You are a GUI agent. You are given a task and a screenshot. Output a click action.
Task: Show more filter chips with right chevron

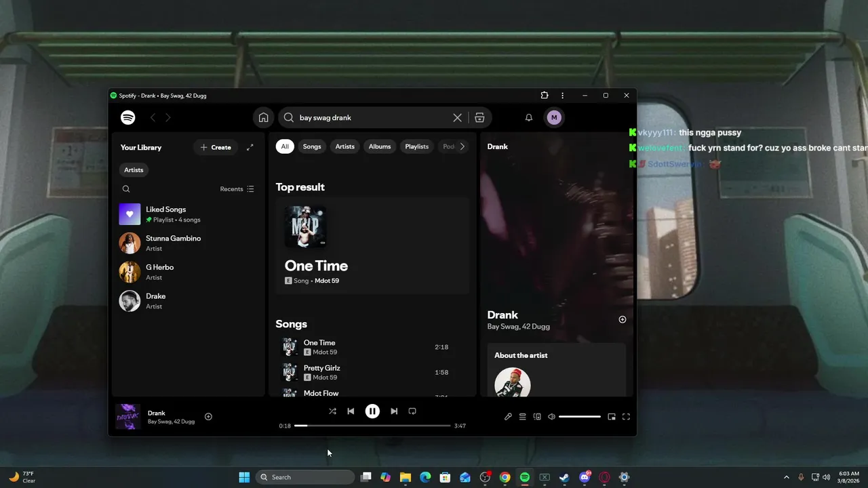(x=462, y=146)
